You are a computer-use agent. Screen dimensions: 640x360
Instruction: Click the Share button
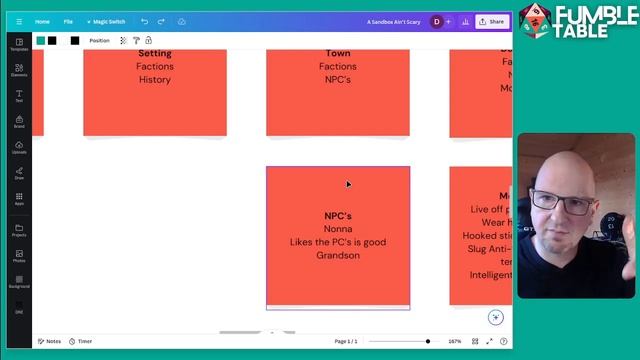(x=492, y=22)
